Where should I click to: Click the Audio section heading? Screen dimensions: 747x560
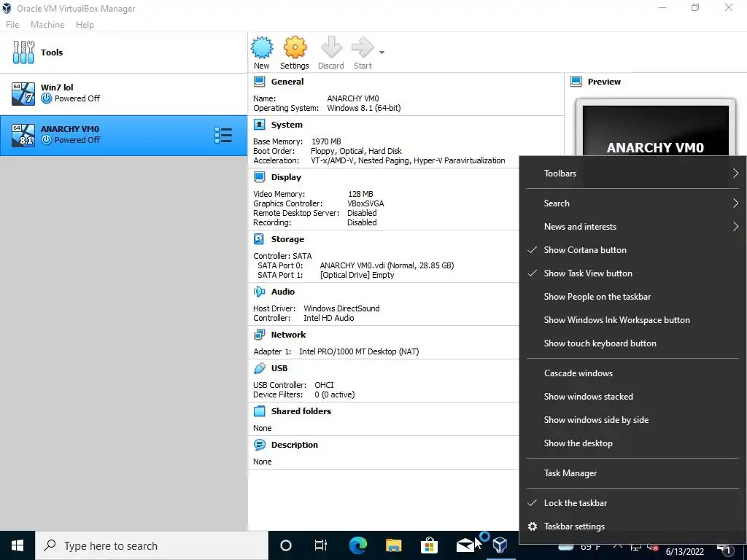tap(283, 292)
